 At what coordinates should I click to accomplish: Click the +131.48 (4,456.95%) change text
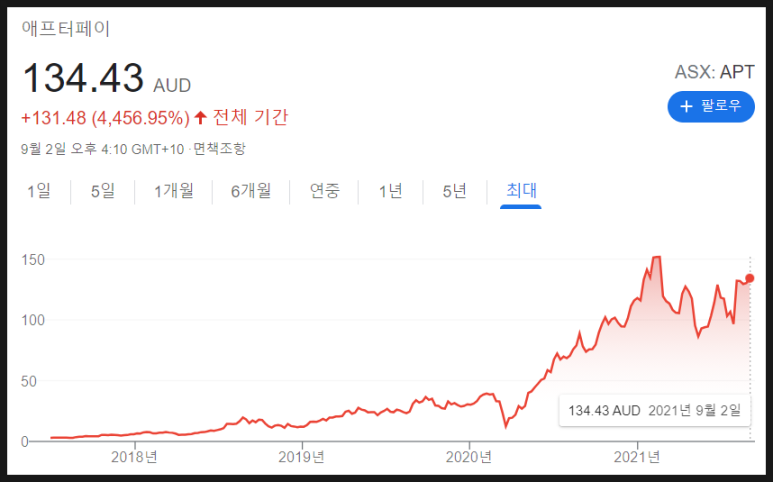coord(105,118)
